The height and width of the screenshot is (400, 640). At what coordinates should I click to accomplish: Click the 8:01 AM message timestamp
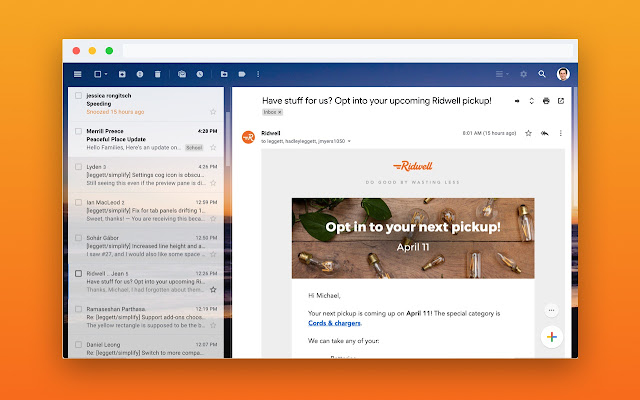(489, 133)
